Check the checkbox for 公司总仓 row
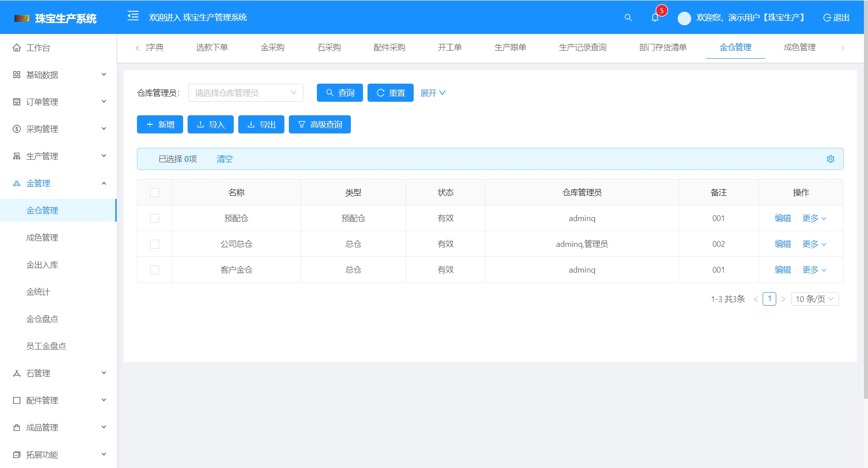The height and width of the screenshot is (468, 868). click(155, 244)
